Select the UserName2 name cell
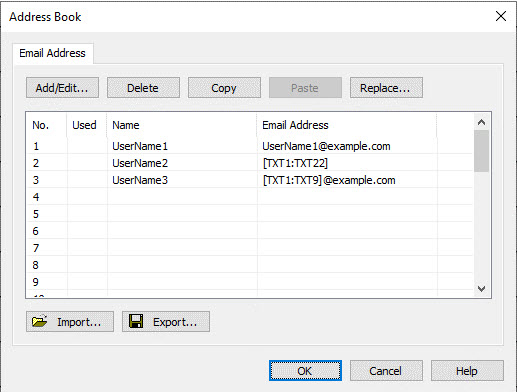The height and width of the screenshot is (392, 517). click(140, 163)
